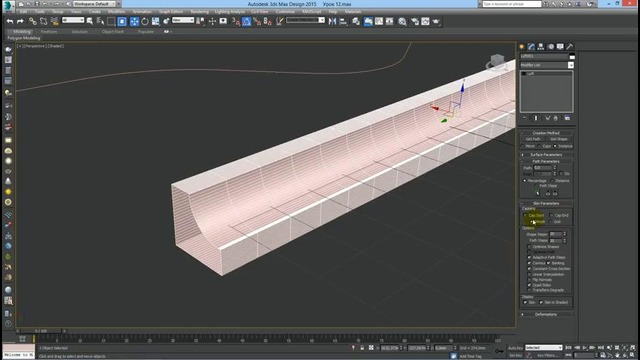The width and height of the screenshot is (640, 360).
Task: Toggle the Skin in Shaded checkbox
Action: 541,302
